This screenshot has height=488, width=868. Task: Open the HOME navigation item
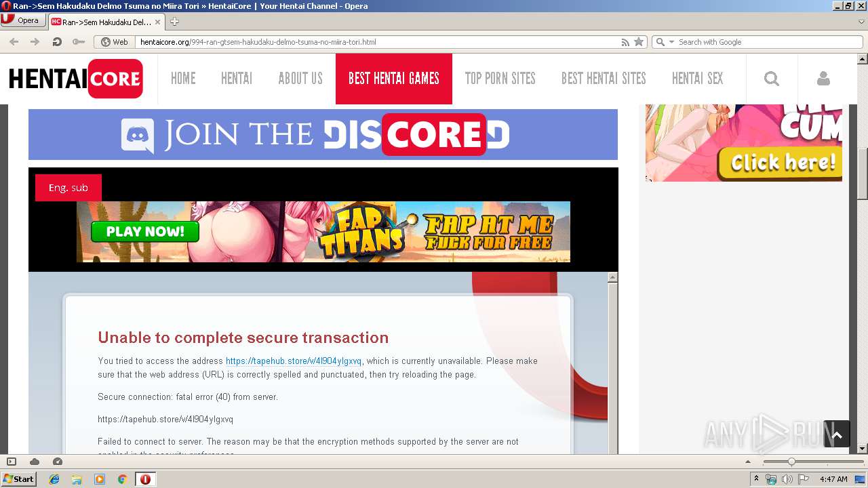click(x=183, y=79)
